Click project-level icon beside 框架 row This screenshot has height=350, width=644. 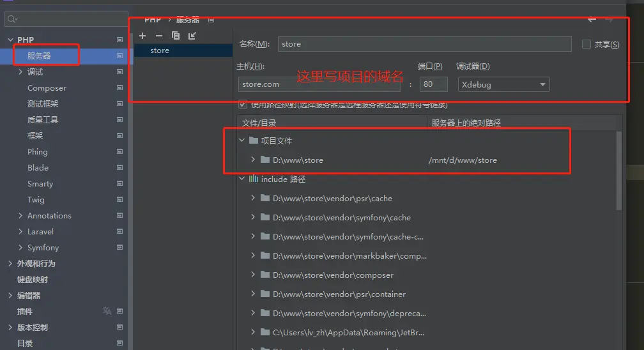[119, 135]
